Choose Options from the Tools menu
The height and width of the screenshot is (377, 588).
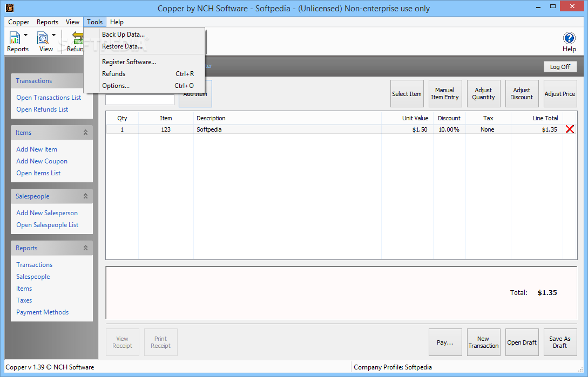pyautogui.click(x=144, y=86)
